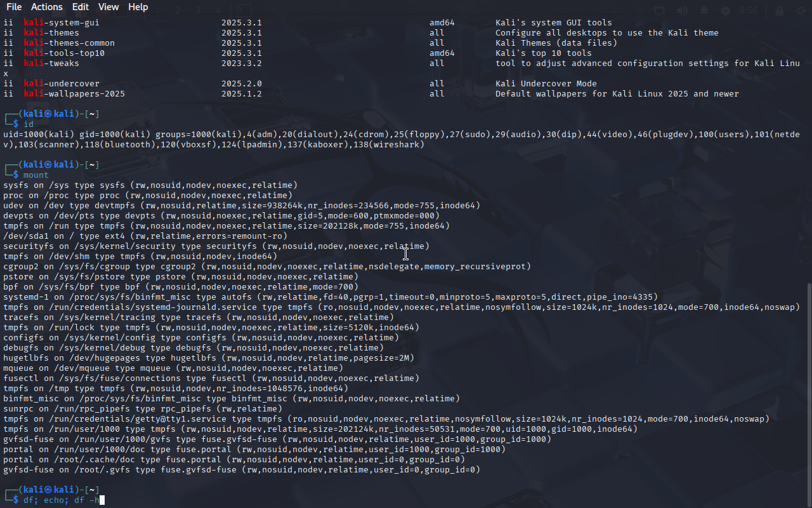
Task: Click the 'tracefs on /sys/kernel/tracing' line
Action: coord(199,317)
